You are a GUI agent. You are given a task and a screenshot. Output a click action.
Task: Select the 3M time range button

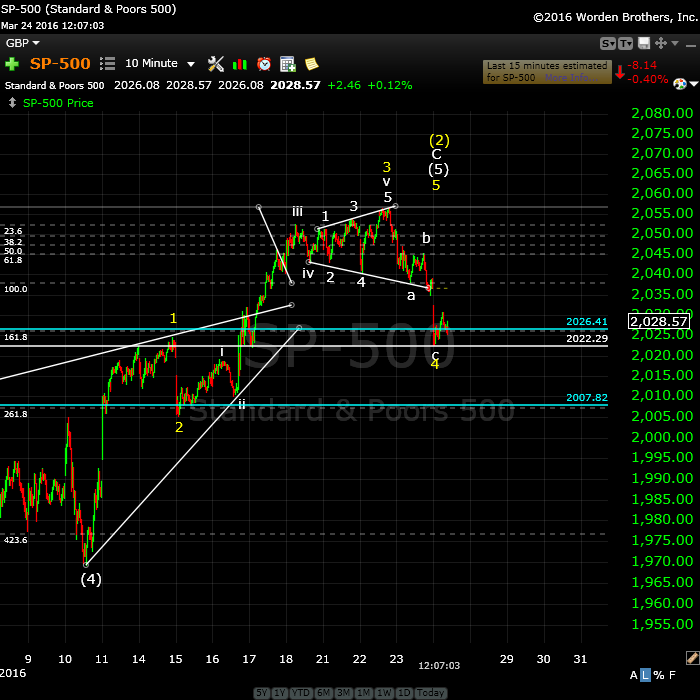(x=343, y=693)
